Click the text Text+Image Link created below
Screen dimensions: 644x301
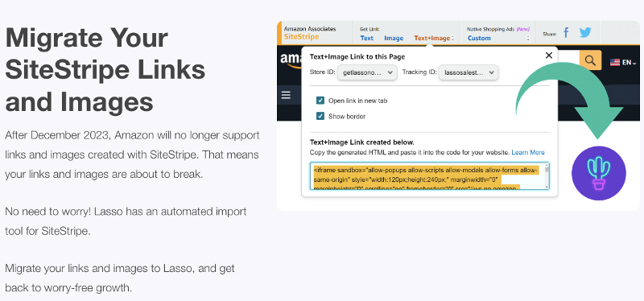(361, 142)
